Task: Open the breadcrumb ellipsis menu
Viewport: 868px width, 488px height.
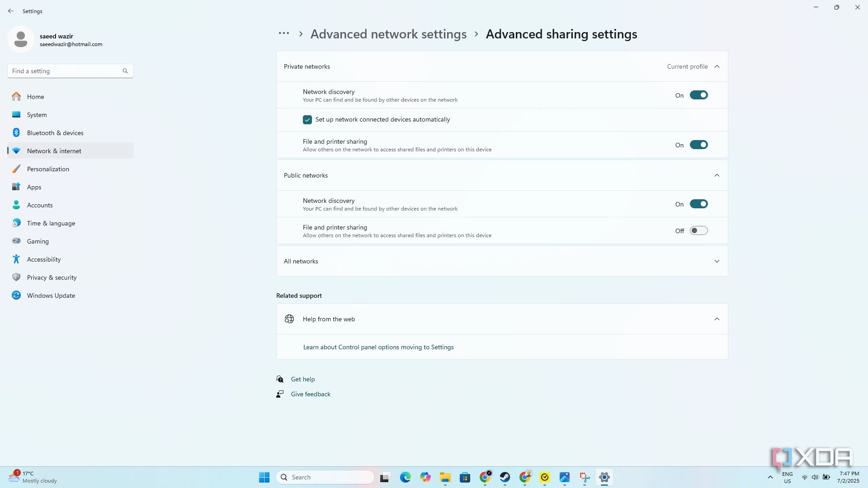Action: [284, 33]
